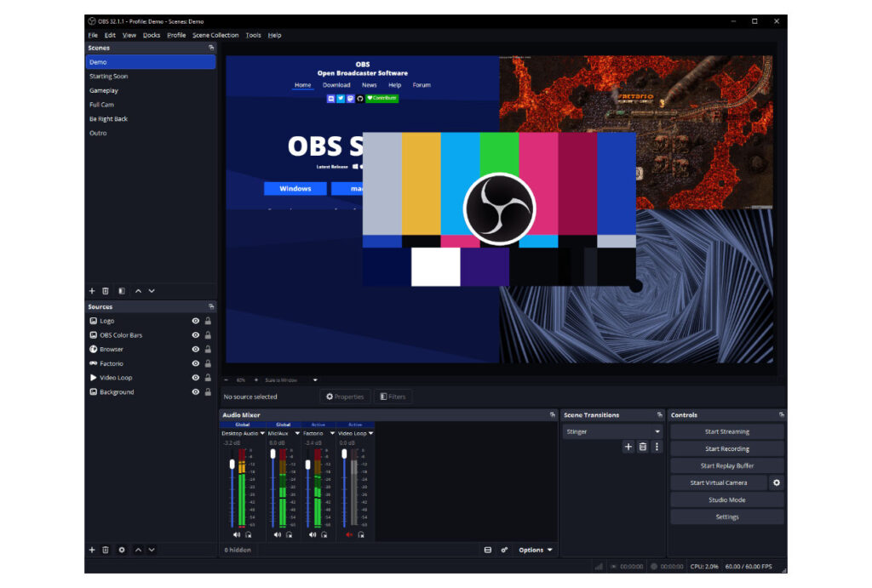This screenshot has width=872, height=588.
Task: Click the Start Recording button
Action: [727, 448]
